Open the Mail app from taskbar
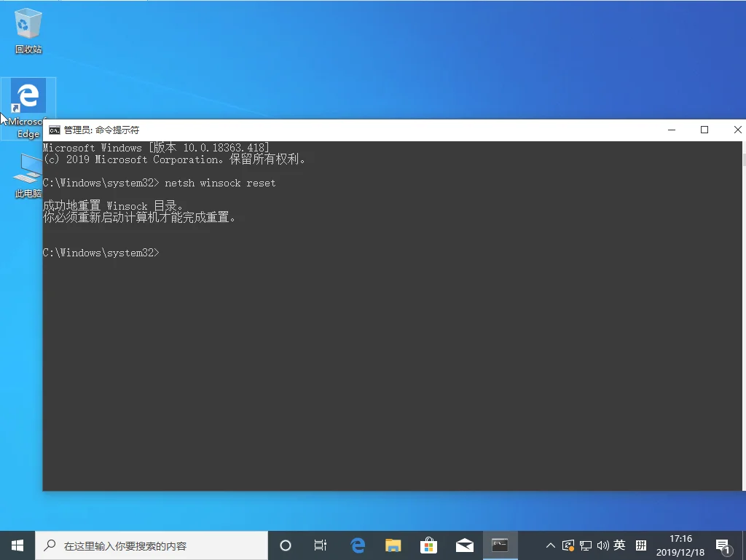Screen dimensions: 746x560 tap(465, 545)
